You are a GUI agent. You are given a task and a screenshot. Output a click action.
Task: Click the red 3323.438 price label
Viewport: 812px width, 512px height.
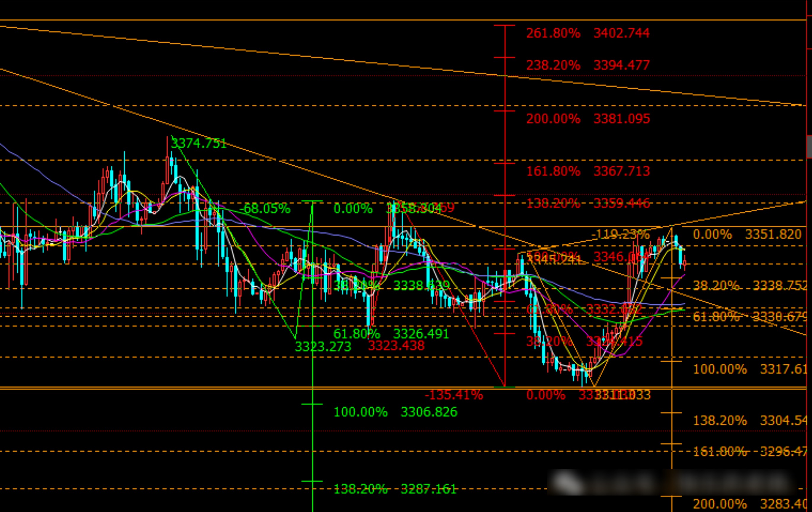pyautogui.click(x=396, y=346)
